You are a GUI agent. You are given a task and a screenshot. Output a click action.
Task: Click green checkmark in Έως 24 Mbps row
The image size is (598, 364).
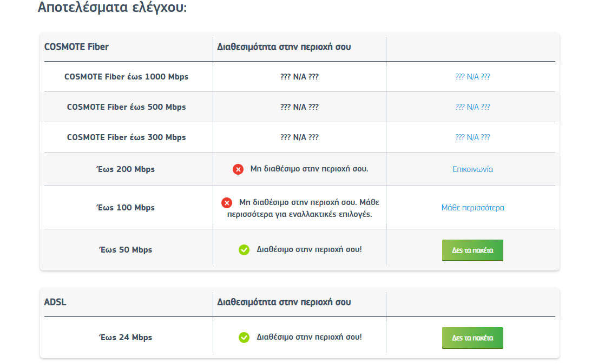[244, 337]
